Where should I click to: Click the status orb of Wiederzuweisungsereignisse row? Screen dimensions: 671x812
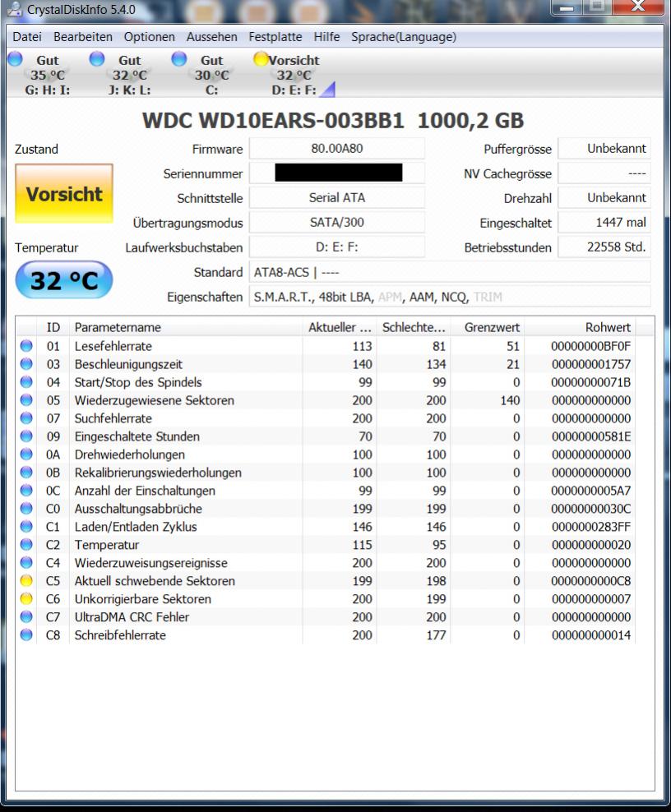click(x=26, y=562)
